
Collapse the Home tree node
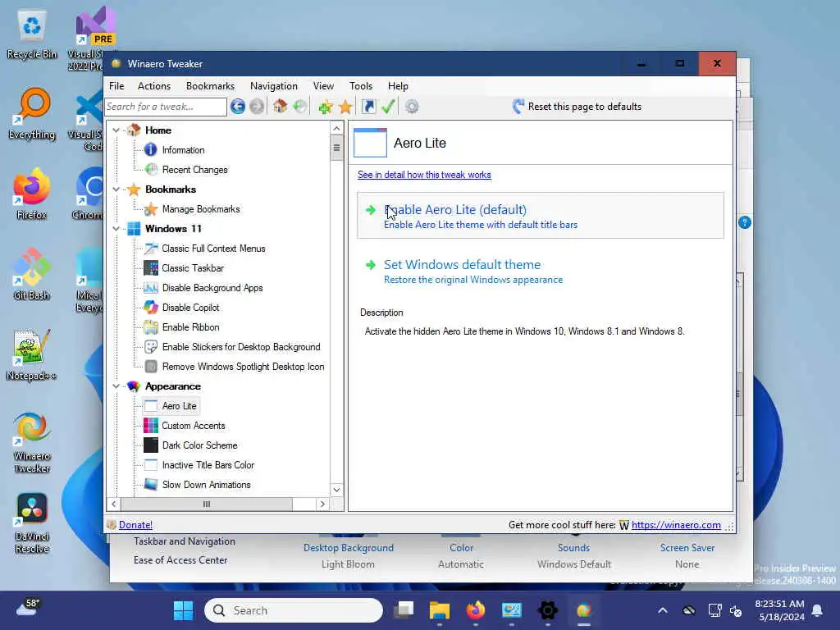(x=116, y=130)
